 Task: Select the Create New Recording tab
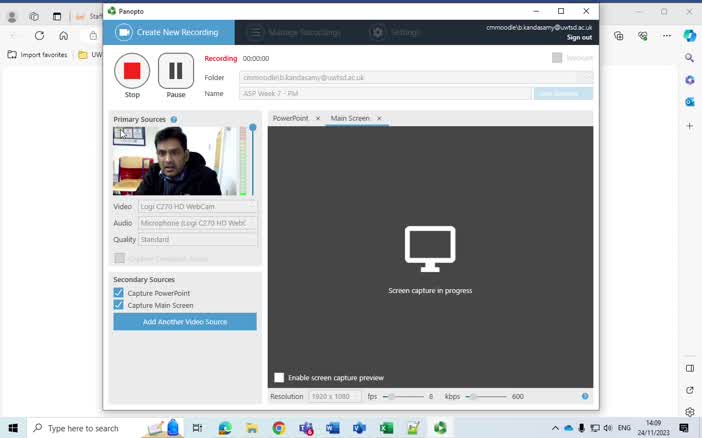(169, 32)
